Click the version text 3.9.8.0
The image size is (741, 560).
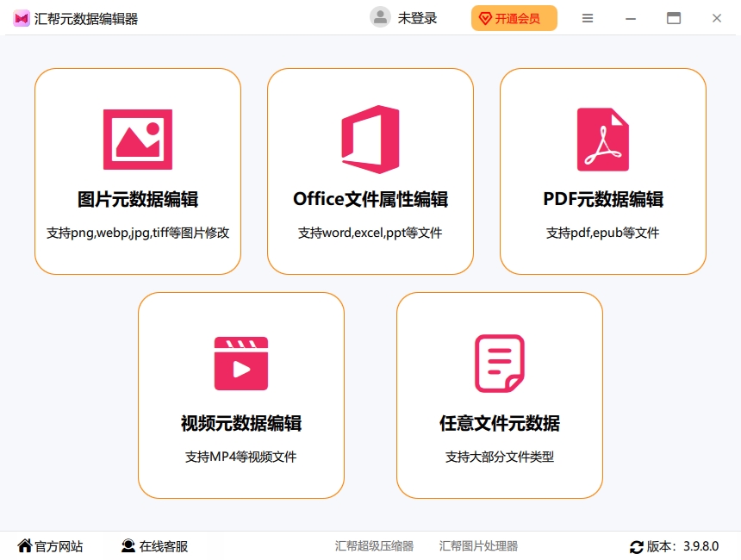click(701, 546)
